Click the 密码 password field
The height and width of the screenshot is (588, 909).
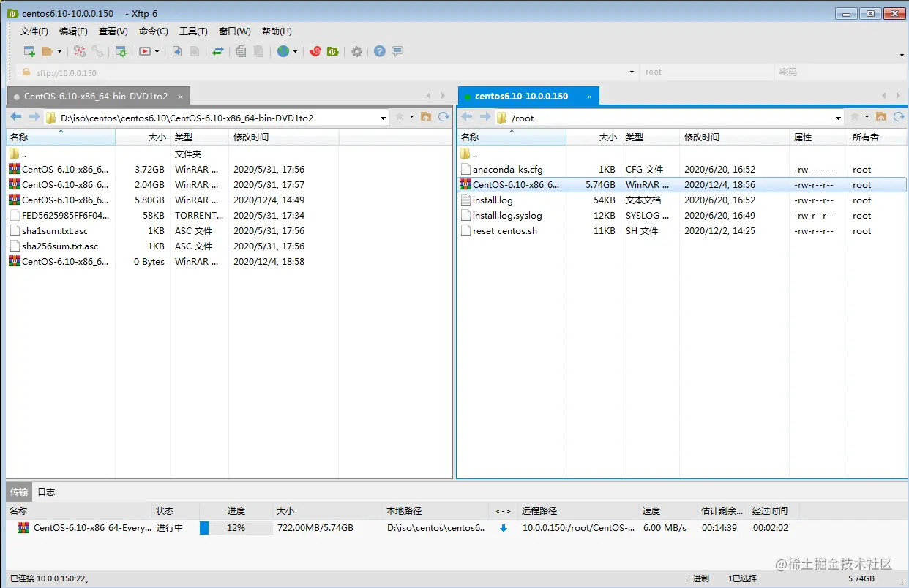pos(839,72)
